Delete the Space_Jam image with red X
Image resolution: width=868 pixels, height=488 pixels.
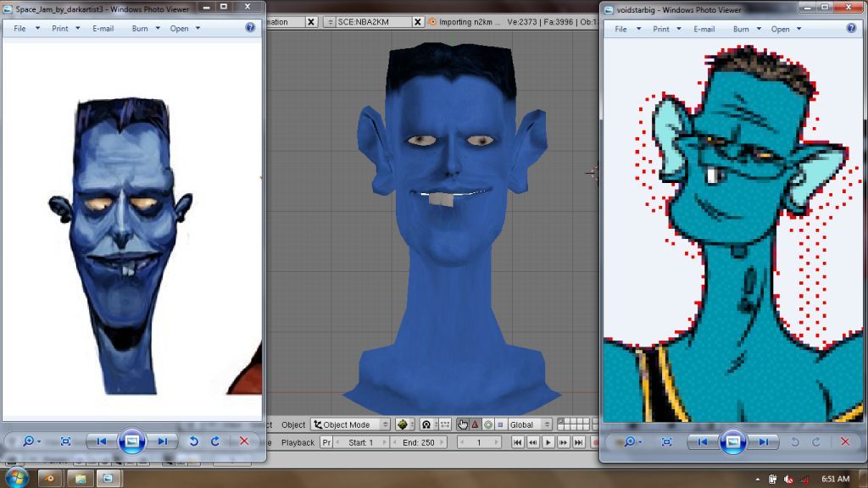pyautogui.click(x=244, y=441)
